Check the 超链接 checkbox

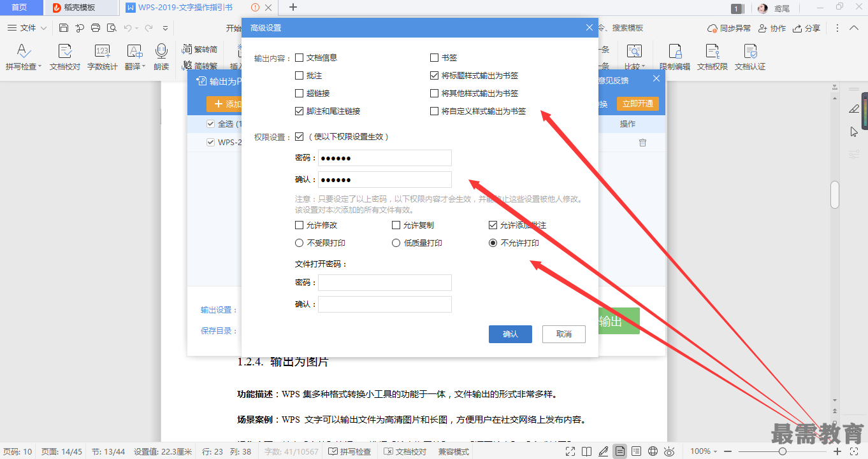(x=299, y=93)
